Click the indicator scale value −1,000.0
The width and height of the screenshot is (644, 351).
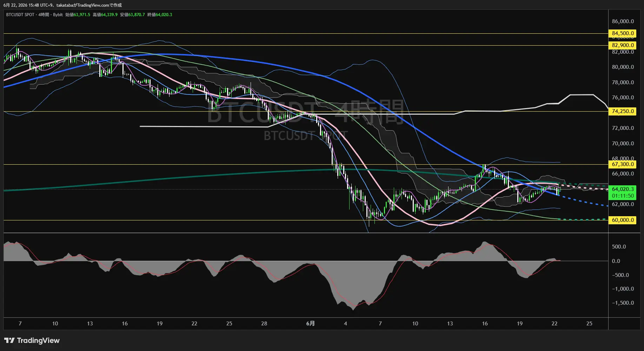pos(623,289)
